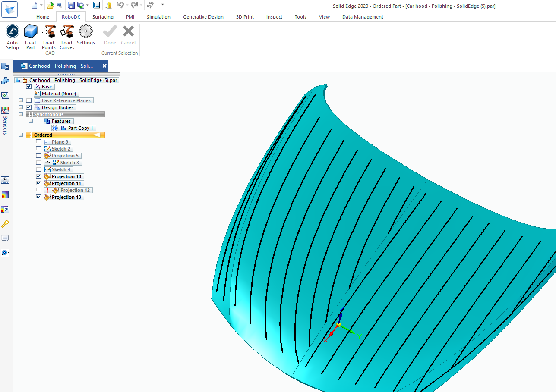Click the key icon in left sidebar
The height and width of the screenshot is (392, 556).
click(x=5, y=224)
